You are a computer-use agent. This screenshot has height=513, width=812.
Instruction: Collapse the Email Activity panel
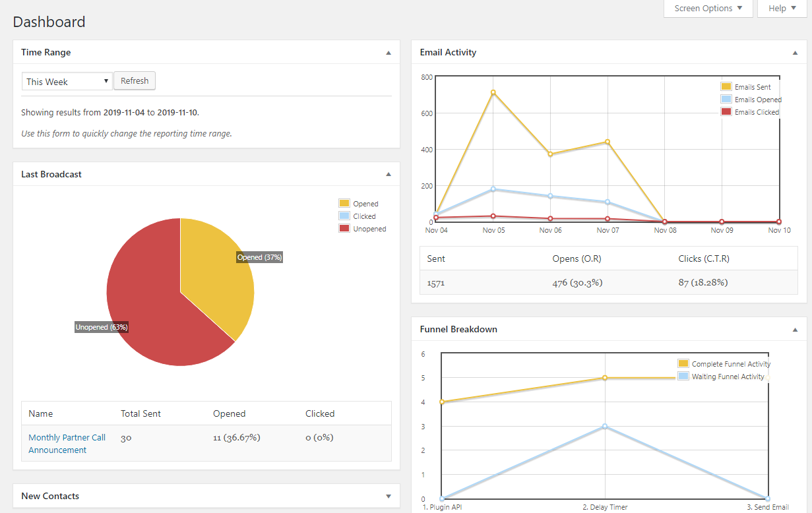click(x=795, y=53)
